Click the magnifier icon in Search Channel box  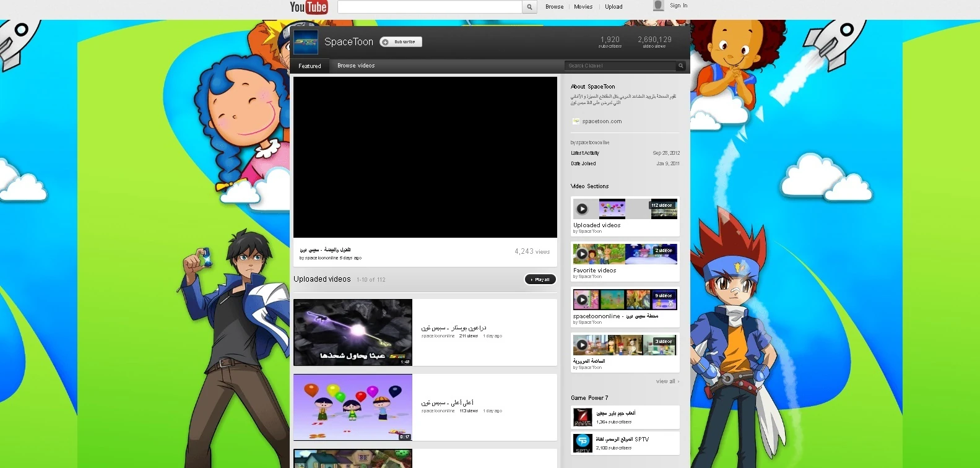click(x=680, y=66)
